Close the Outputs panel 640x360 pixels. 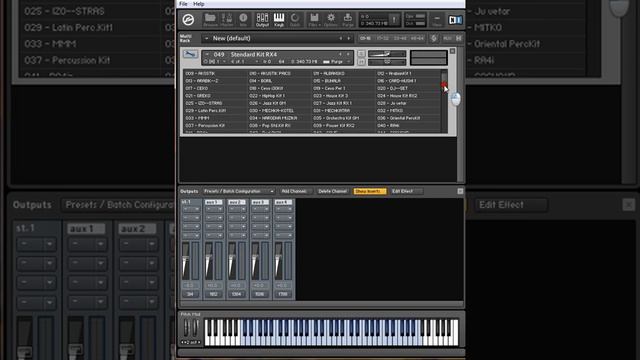tap(460, 191)
